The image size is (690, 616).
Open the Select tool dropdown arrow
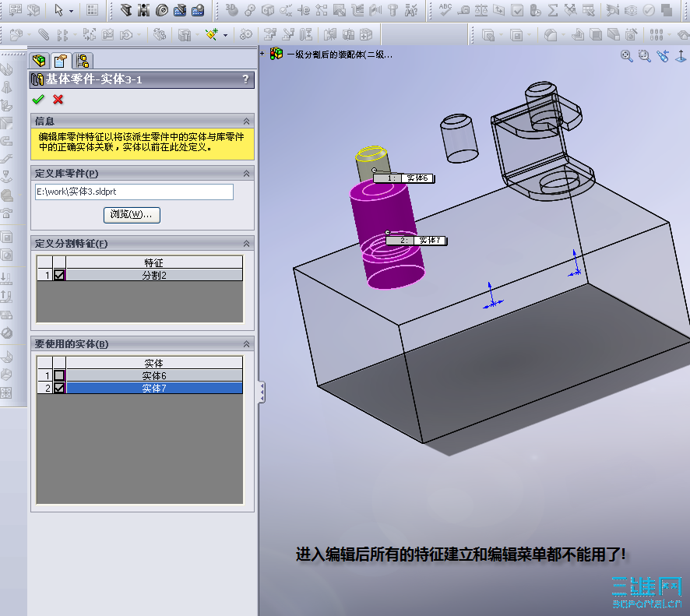click(x=71, y=11)
